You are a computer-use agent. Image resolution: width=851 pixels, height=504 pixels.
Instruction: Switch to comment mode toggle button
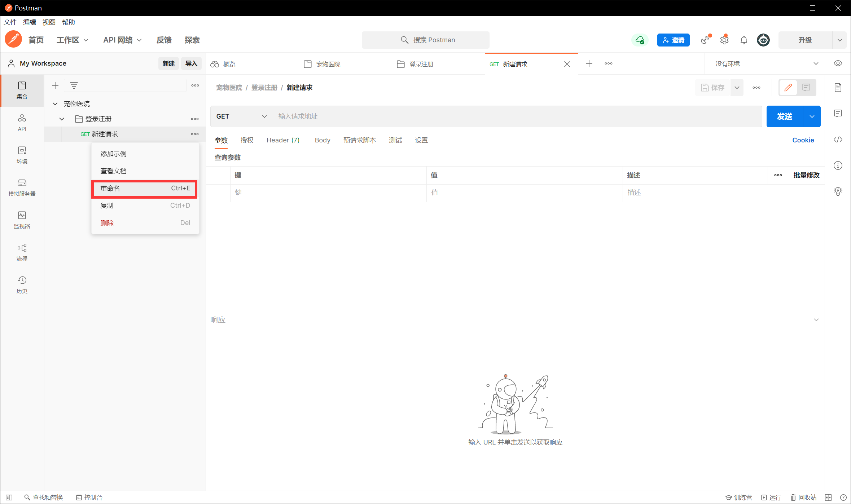(x=806, y=88)
